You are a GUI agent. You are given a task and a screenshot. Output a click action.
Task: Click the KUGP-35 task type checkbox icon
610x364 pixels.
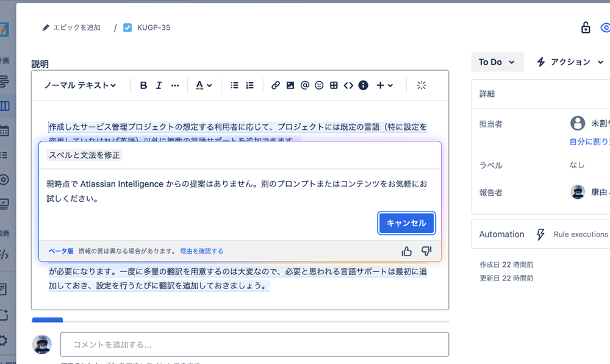coord(127,27)
